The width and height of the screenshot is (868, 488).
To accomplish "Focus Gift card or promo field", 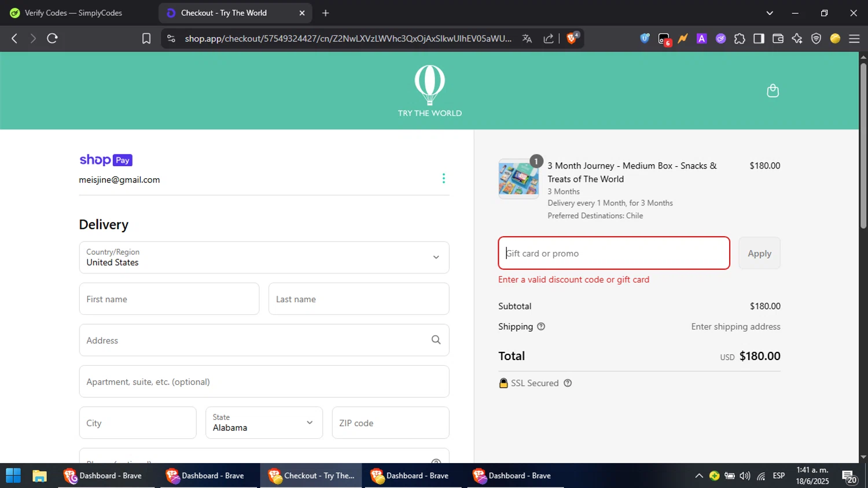I will click(x=614, y=253).
